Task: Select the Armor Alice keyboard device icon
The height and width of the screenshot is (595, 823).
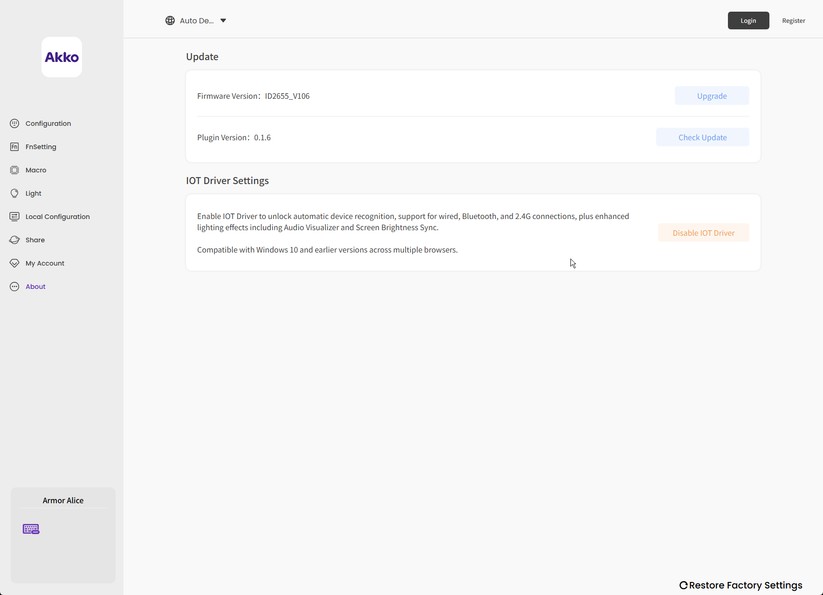Action: click(x=31, y=529)
